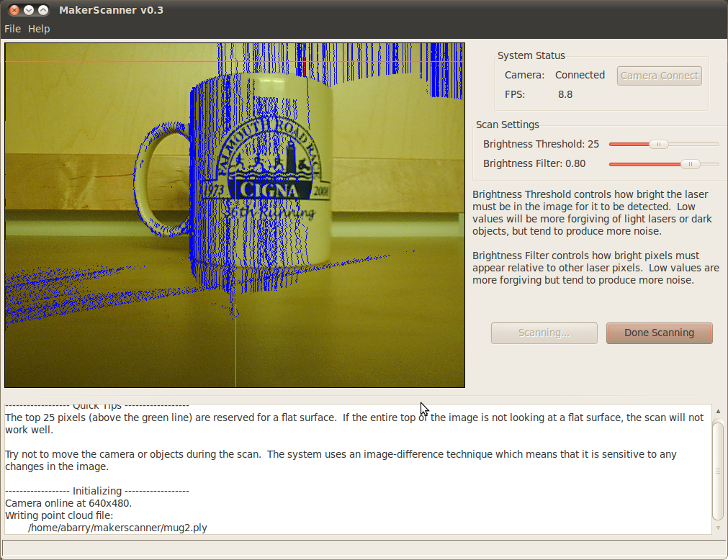The image size is (728, 560).
Task: Grab the Brightness Threshold slider handle
Action: (x=658, y=144)
